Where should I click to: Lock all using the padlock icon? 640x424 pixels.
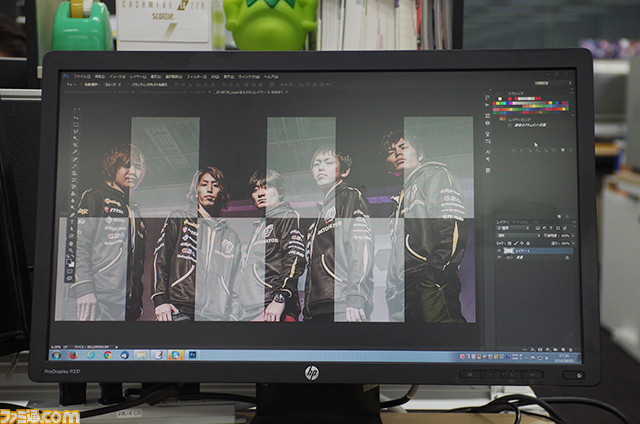coord(528,243)
